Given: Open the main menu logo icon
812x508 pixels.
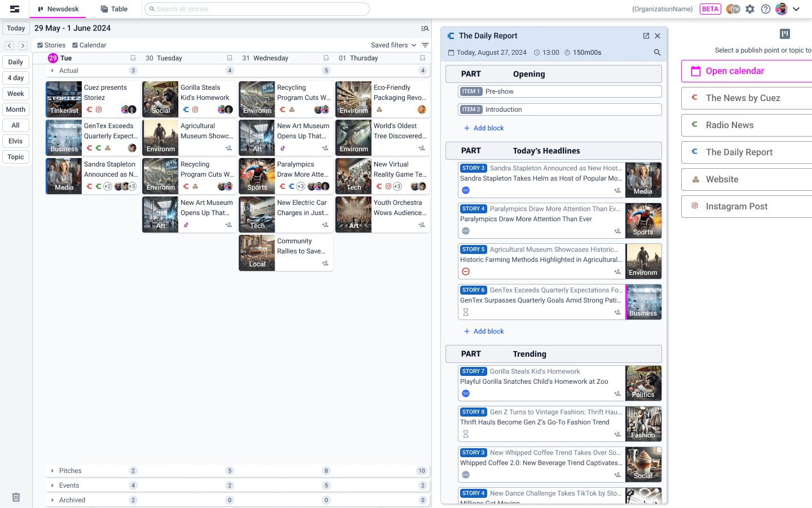Looking at the screenshot, I should point(15,9).
